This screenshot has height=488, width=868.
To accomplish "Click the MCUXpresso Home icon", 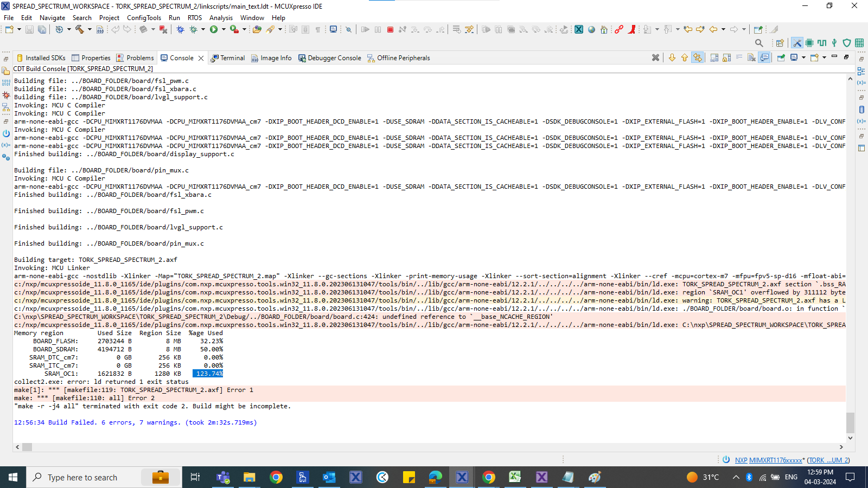I will [x=604, y=30].
